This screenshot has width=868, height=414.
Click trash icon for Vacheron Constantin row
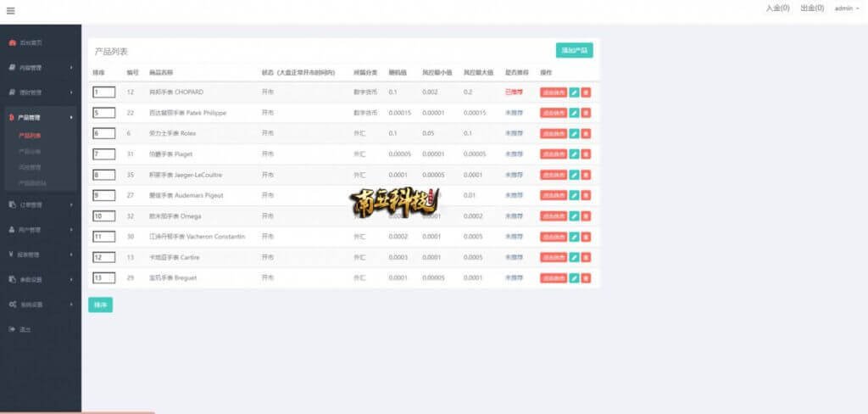click(586, 237)
